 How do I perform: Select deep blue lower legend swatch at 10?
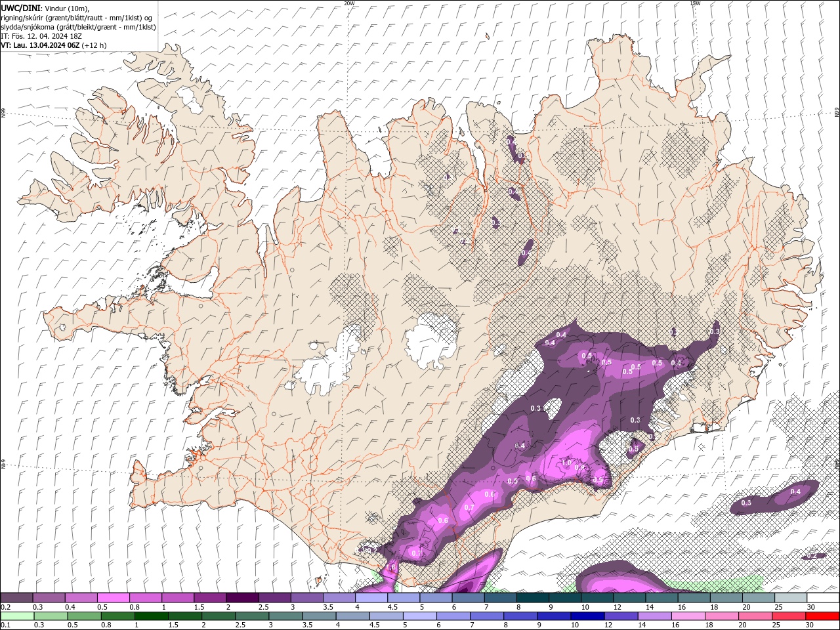[x=587, y=616]
